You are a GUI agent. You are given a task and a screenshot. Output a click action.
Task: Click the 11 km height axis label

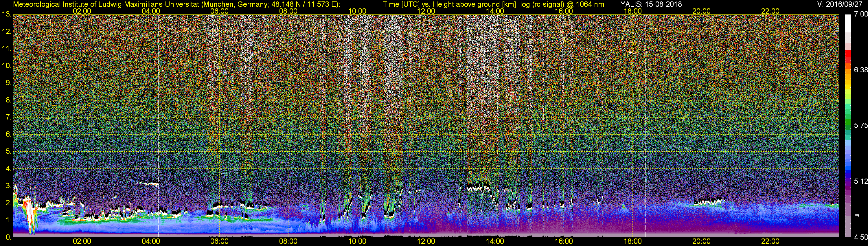6,49
